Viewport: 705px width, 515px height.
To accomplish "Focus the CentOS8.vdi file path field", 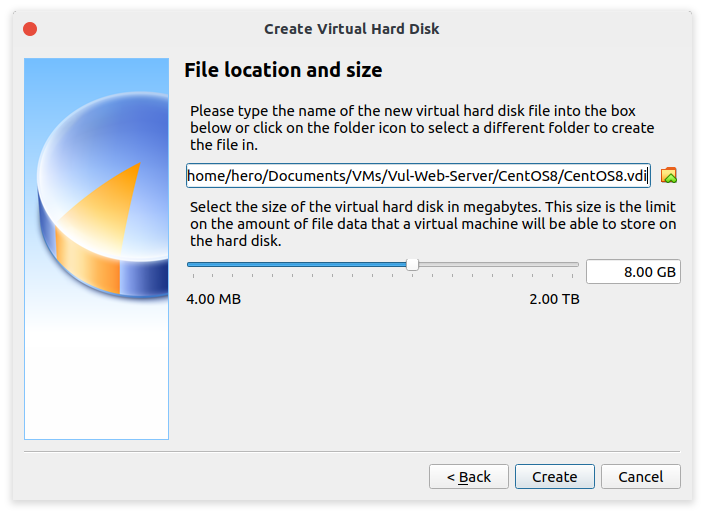I will pos(418,175).
